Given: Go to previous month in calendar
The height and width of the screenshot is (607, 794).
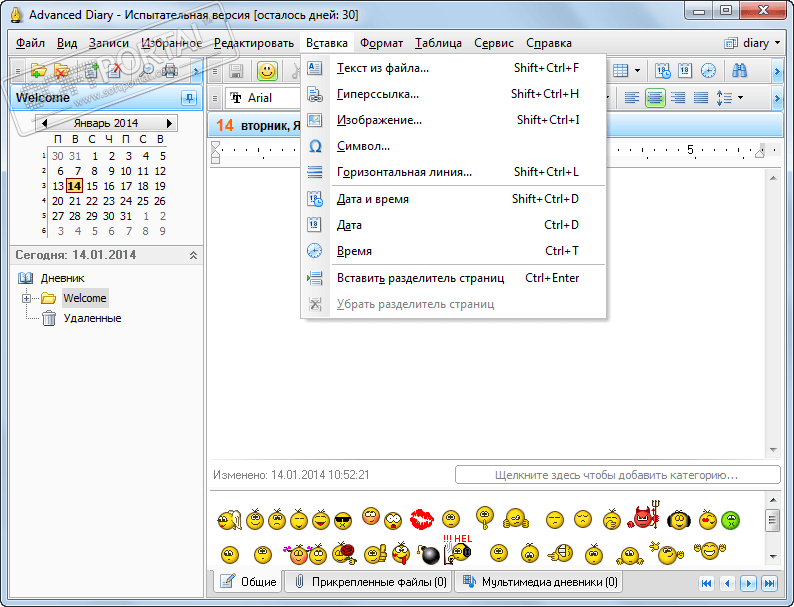Looking at the screenshot, I should 45,123.
